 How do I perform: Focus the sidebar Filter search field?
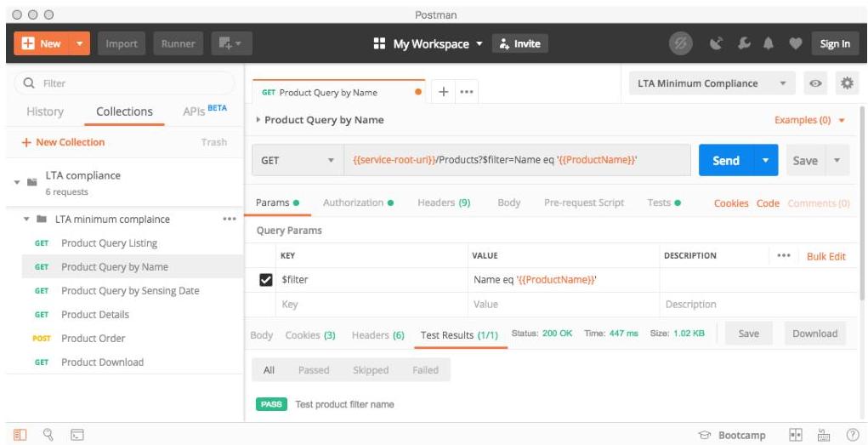tap(124, 83)
